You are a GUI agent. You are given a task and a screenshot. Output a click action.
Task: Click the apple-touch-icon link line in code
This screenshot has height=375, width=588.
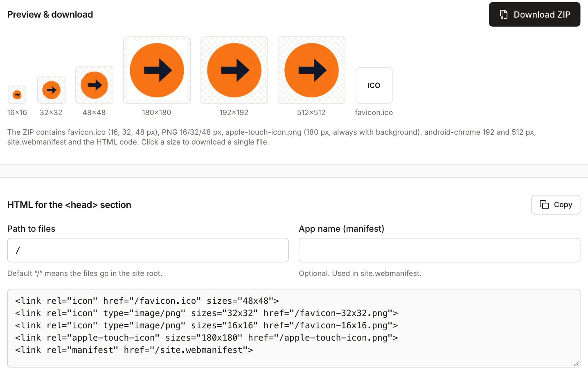tap(207, 338)
